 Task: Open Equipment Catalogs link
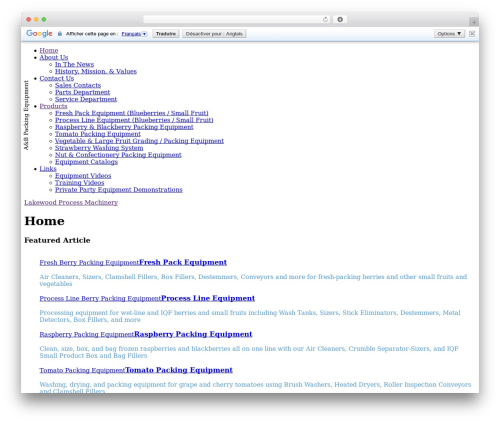(x=86, y=162)
